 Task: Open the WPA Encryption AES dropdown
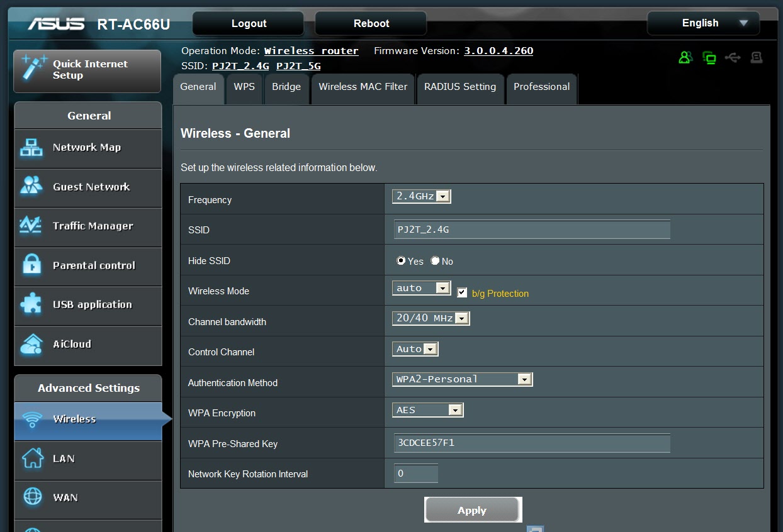[x=427, y=410]
